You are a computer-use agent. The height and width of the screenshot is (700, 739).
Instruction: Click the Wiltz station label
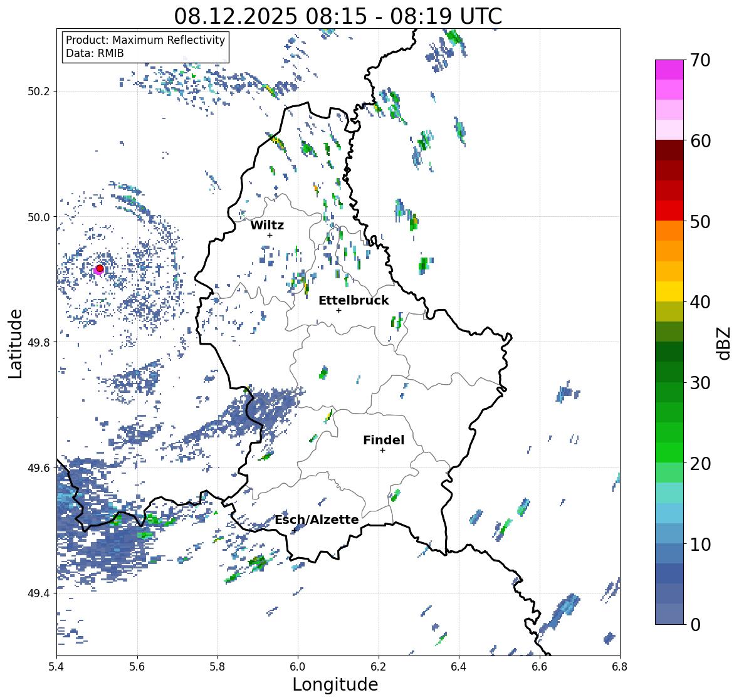(x=267, y=225)
